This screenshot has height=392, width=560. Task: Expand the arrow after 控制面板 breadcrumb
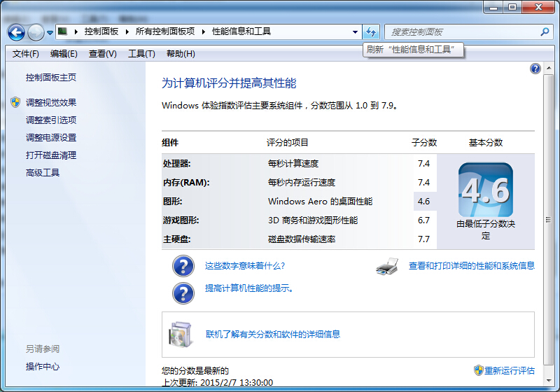[127, 31]
